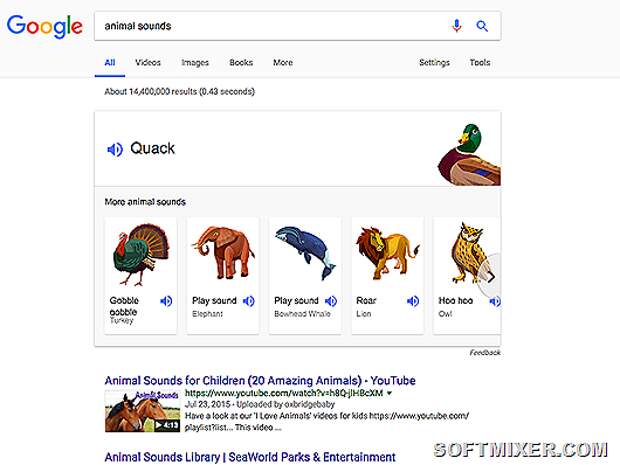Open the Books tab
The width and height of the screenshot is (620, 465).
coord(241,62)
